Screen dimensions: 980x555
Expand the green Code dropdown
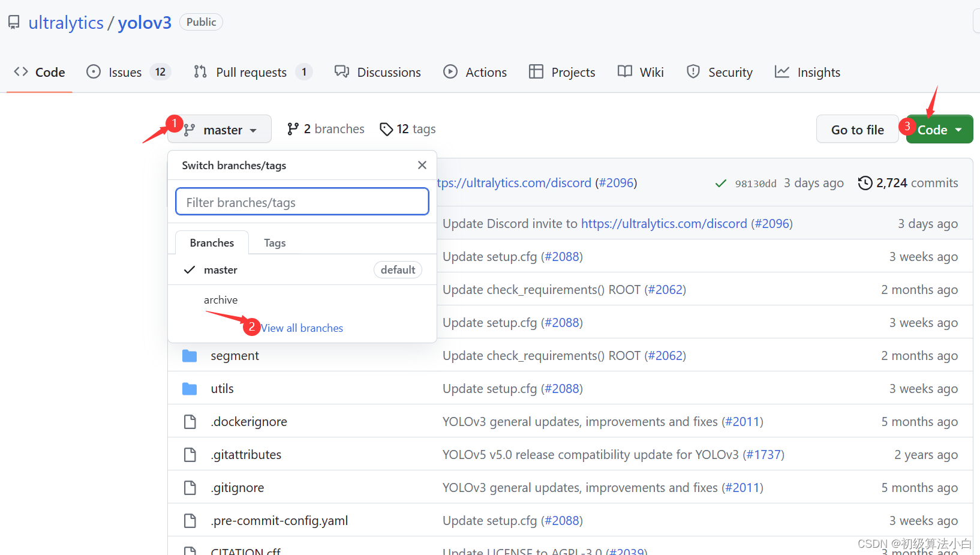939,129
